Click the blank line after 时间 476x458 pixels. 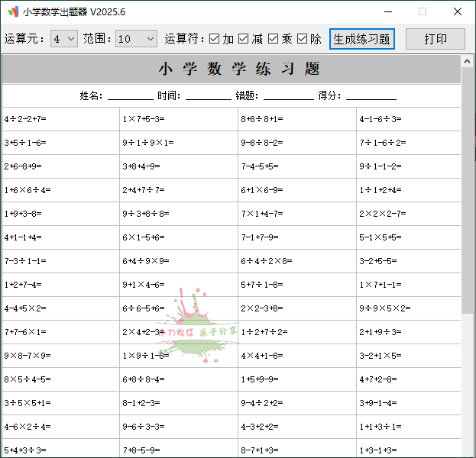click(208, 96)
